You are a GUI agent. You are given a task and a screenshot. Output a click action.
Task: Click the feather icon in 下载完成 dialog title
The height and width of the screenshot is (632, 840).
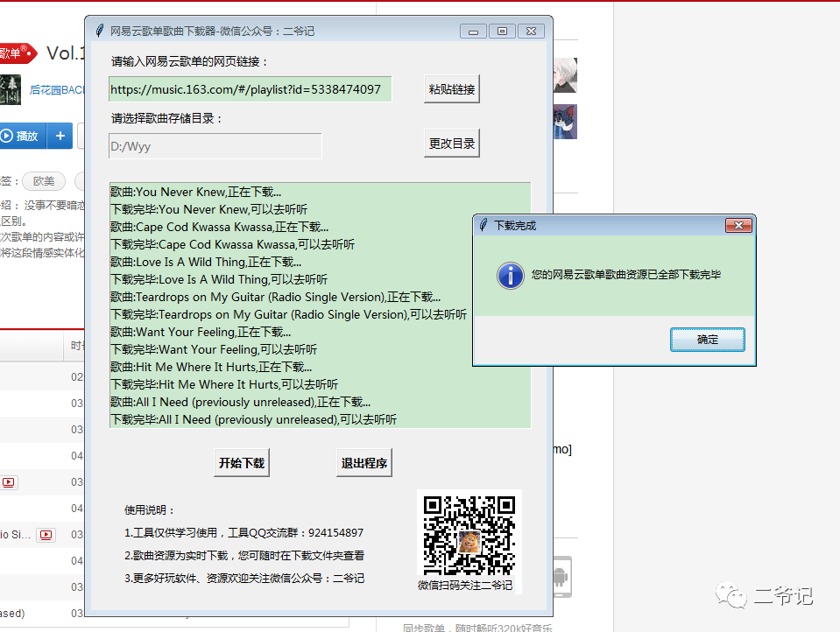484,225
